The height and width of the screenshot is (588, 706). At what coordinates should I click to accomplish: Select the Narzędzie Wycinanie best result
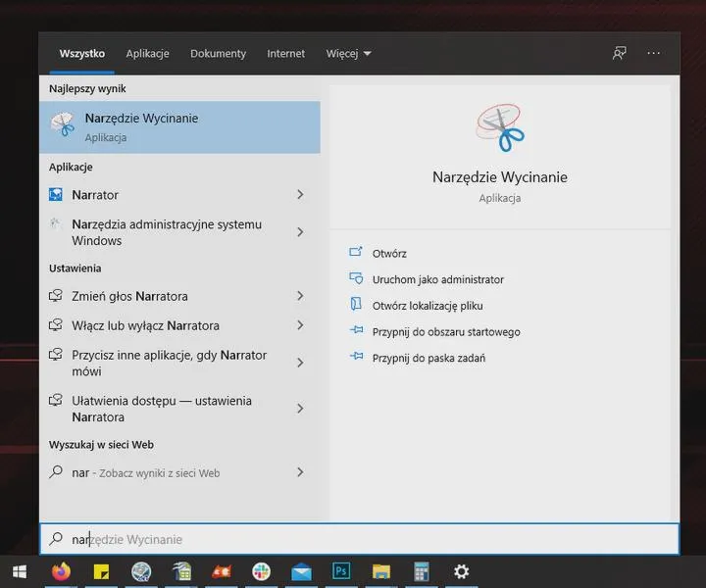click(180, 127)
